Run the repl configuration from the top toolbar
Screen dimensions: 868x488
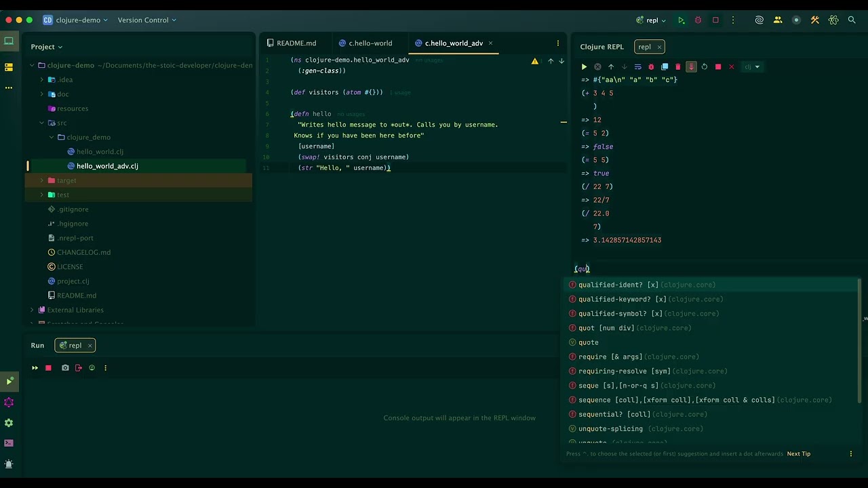681,20
